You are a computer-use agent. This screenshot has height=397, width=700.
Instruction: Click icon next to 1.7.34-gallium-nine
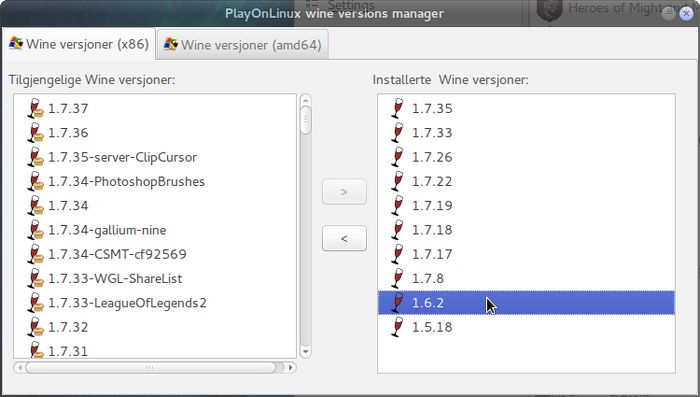36,230
